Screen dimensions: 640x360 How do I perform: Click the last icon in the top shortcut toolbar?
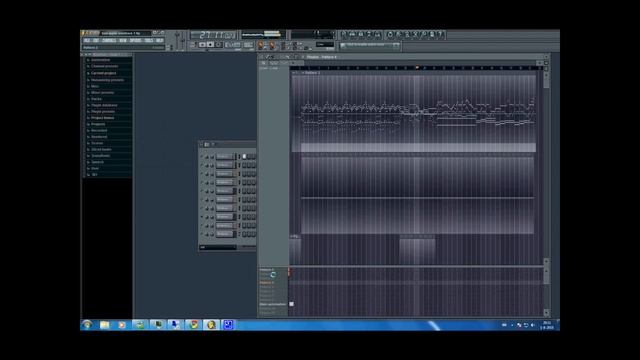(x=441, y=35)
